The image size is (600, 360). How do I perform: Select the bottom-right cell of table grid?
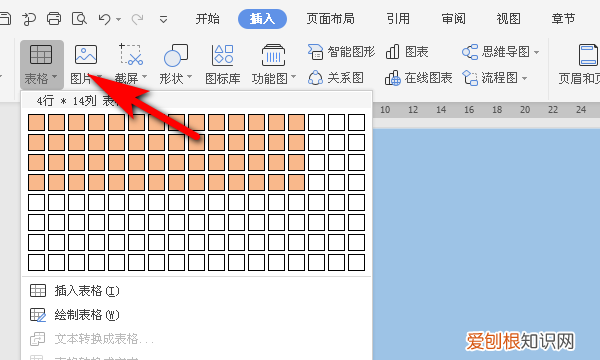[357, 262]
